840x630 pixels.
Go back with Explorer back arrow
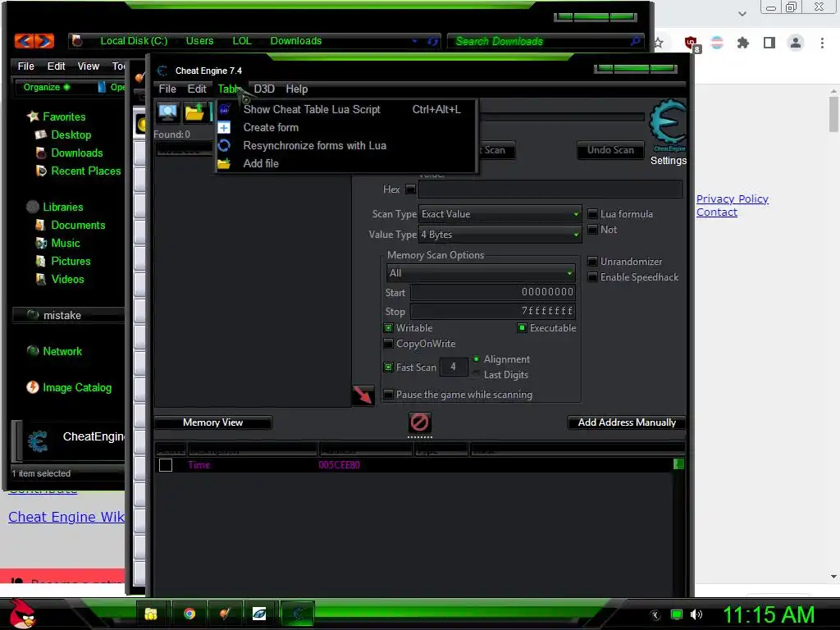(24, 41)
